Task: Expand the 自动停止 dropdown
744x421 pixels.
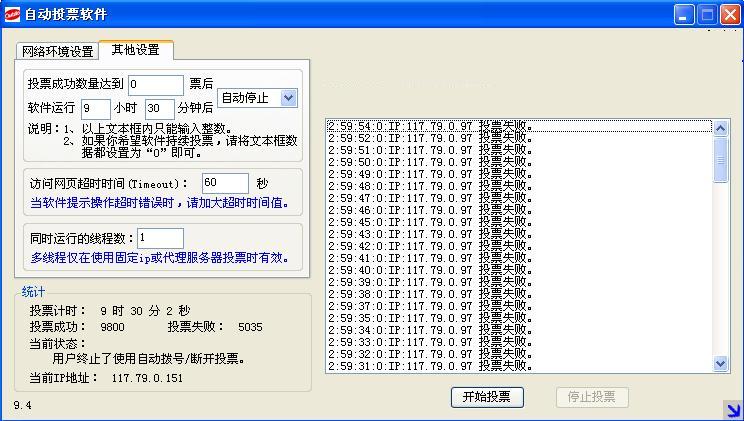Action: pos(289,97)
